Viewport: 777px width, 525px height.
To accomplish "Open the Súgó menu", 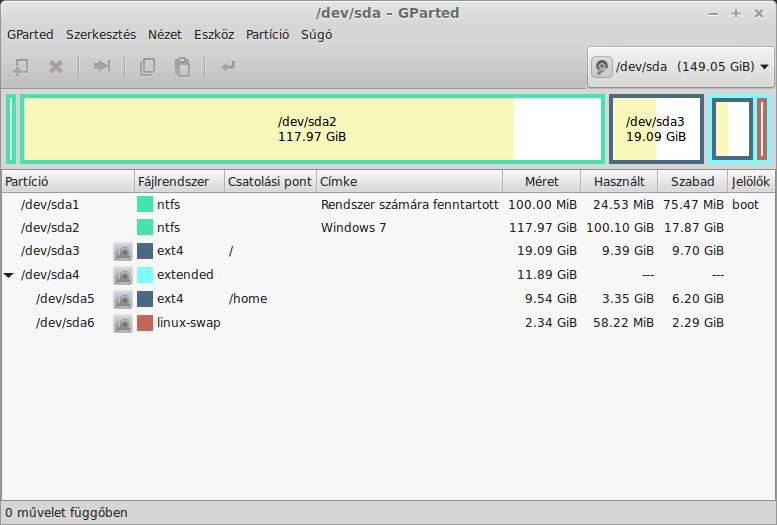I will click(x=317, y=35).
